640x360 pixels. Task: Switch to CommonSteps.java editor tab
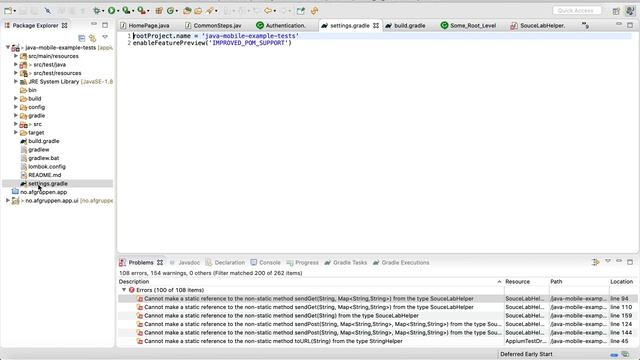213,25
